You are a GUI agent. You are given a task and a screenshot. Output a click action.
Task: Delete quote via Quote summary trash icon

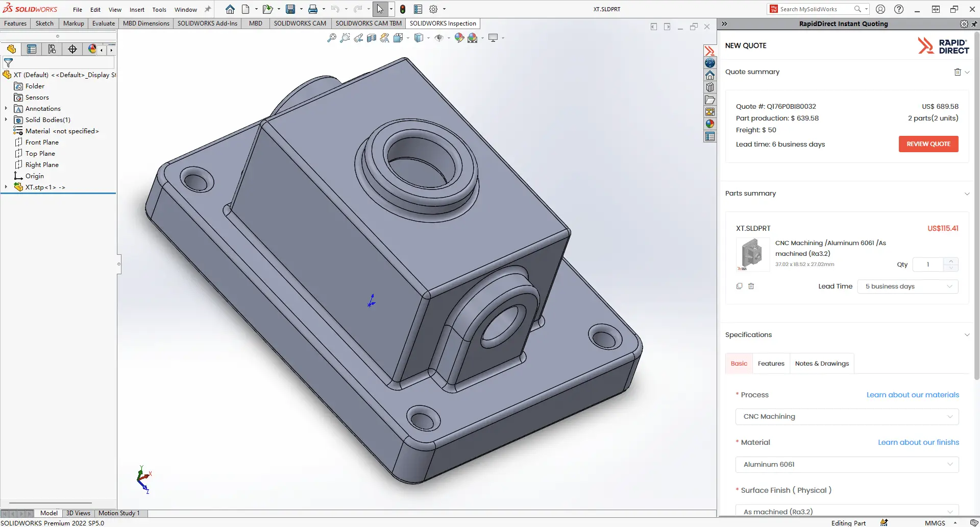[958, 72]
